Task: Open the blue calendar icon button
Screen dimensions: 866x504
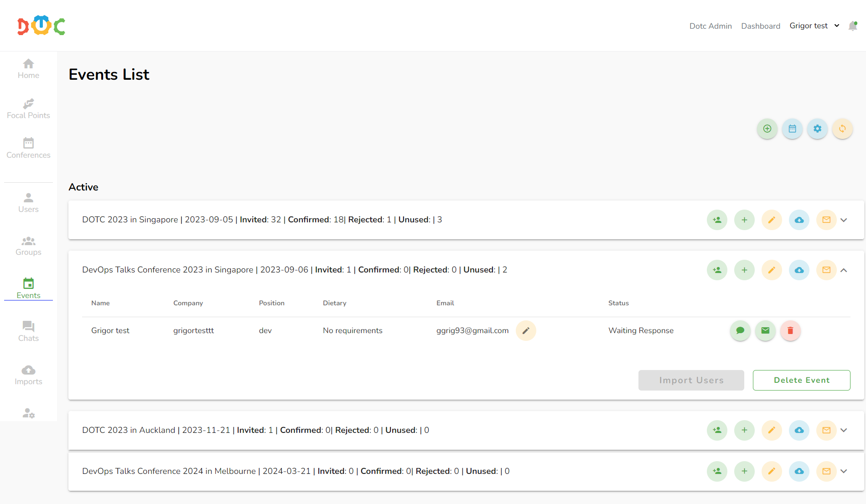Action: (x=792, y=129)
